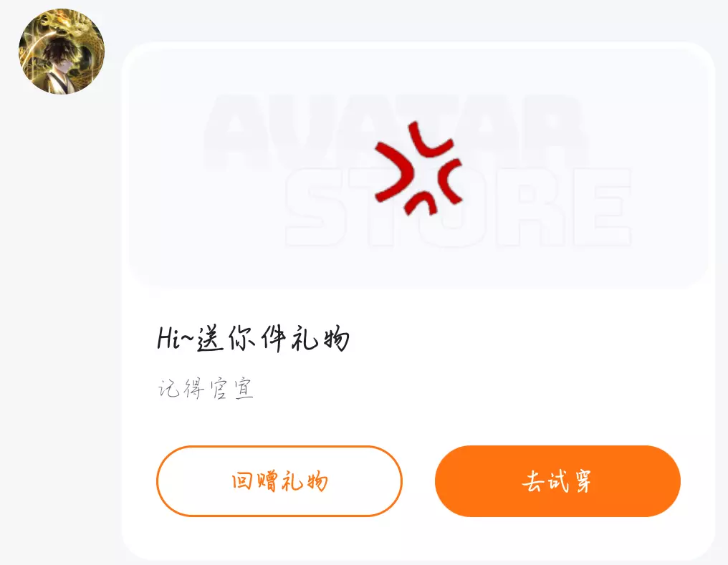This screenshot has width=728, height=565.
Task: Click the orange 去试穿 button
Action: [x=557, y=481]
